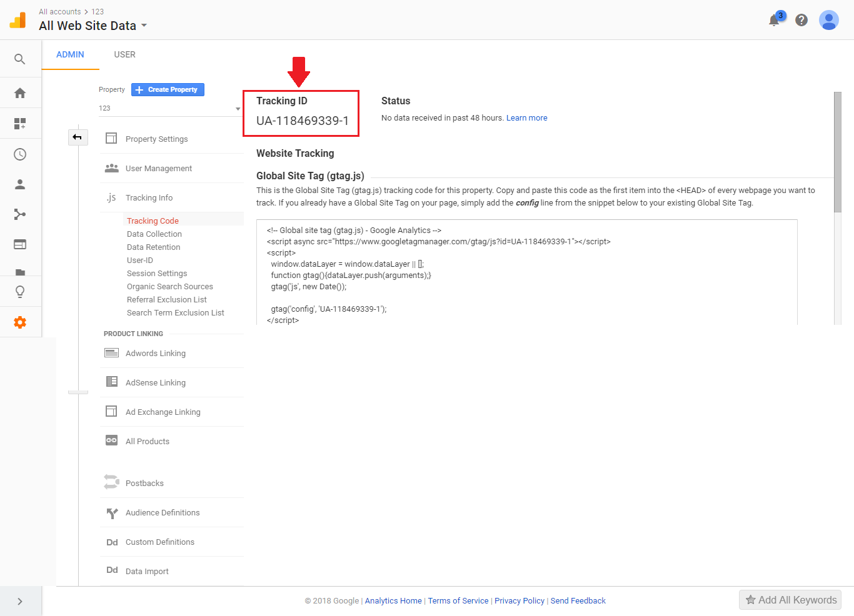Click the Analytics Home footer link

coord(393,600)
